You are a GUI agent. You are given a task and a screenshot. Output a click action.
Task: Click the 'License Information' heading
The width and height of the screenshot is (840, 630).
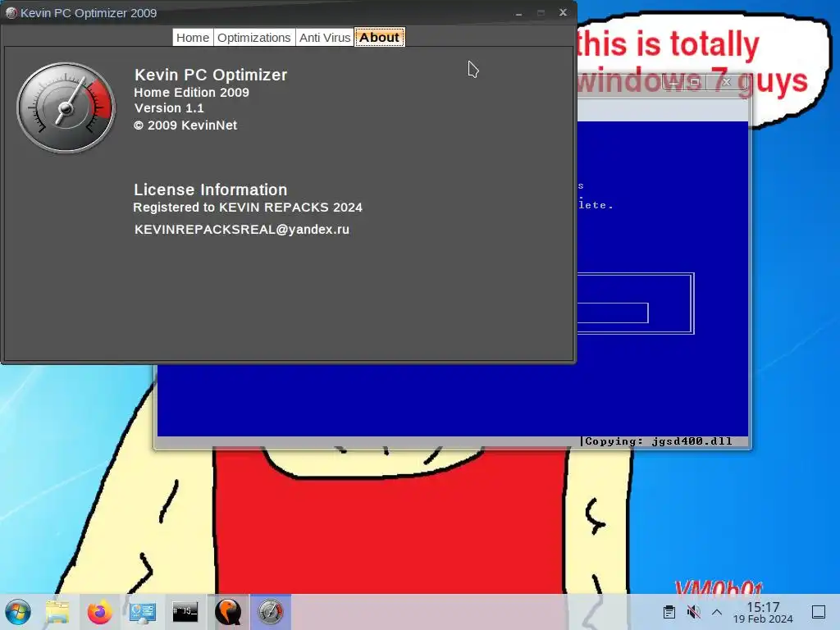(211, 189)
